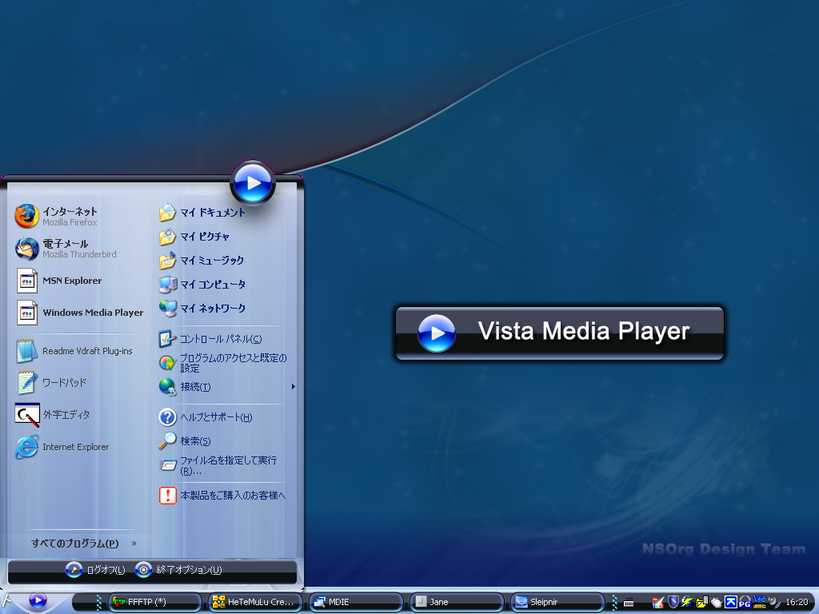Expand the 接続(T) submenu arrow
This screenshot has width=819, height=614.
coord(293,387)
